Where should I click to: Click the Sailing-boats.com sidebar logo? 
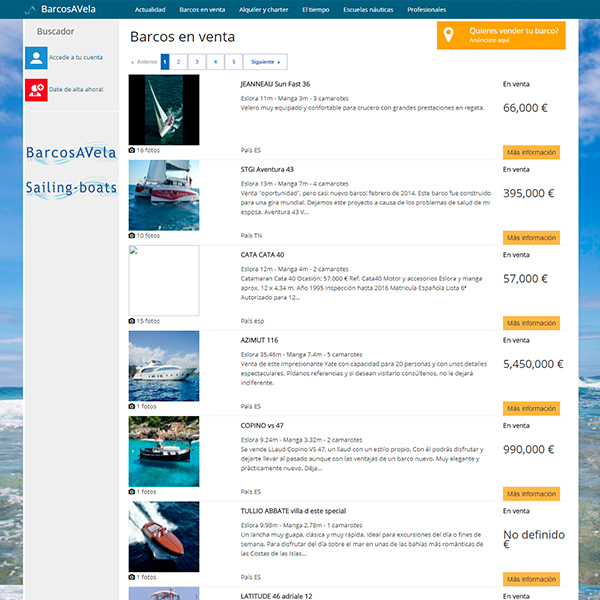[x=71, y=188]
